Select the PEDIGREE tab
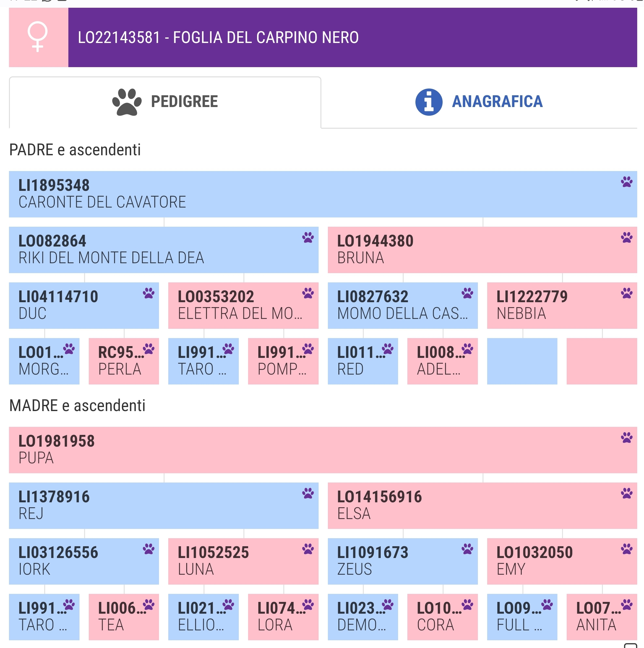644x648 pixels. tap(165, 102)
